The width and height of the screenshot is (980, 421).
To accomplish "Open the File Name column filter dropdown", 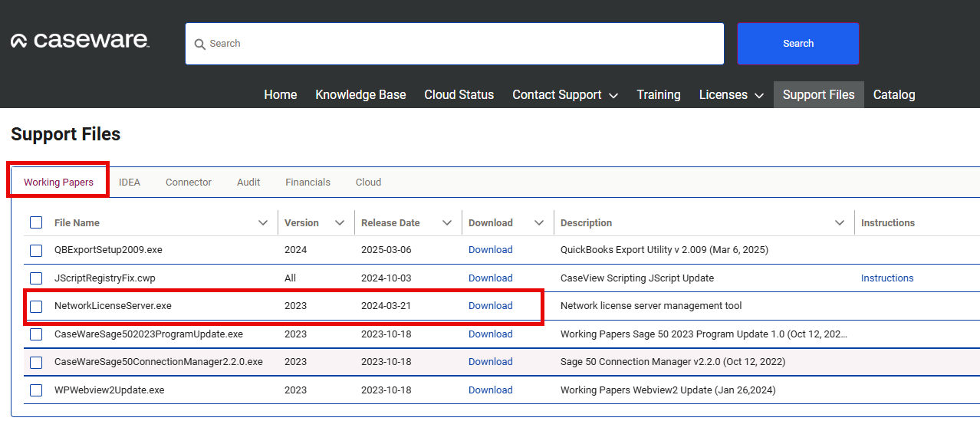I will (x=263, y=223).
